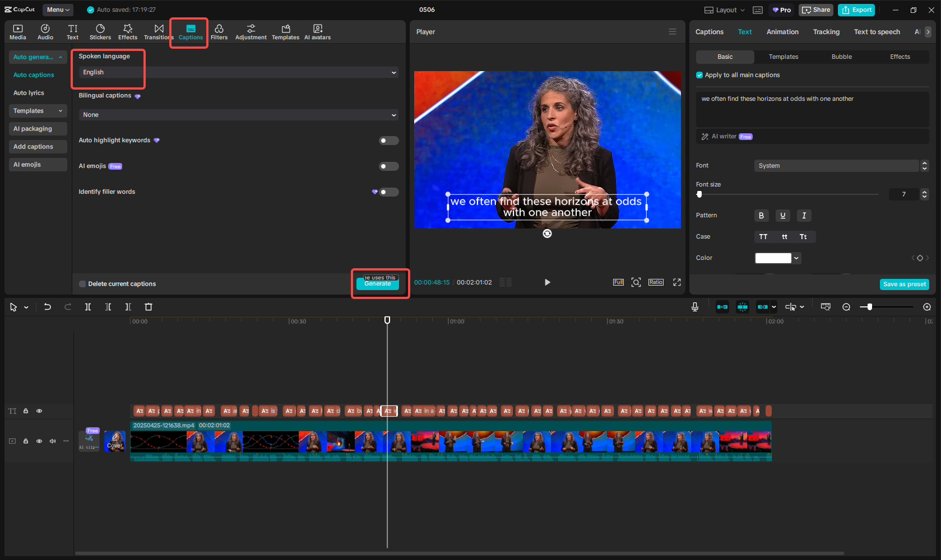The image size is (941, 560).
Task: Open the Effects panel icon
Action: 127,32
